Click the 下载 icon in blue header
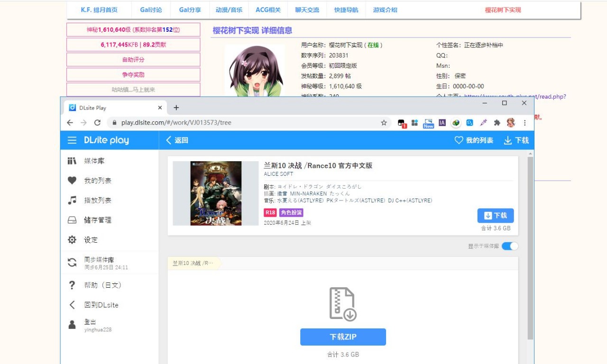 pos(508,140)
